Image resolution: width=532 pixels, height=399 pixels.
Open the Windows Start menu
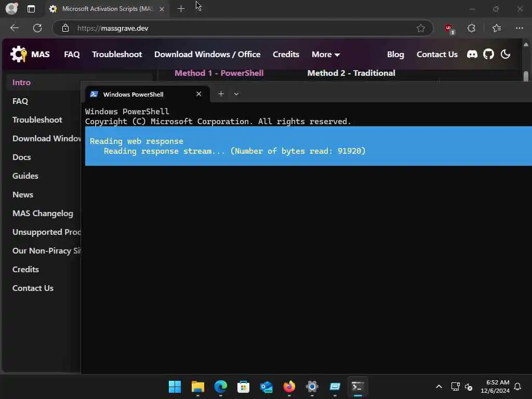tap(175, 387)
